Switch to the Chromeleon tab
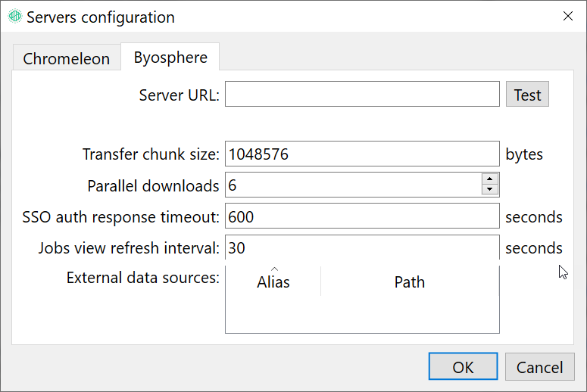The height and width of the screenshot is (392, 587). pos(67,58)
